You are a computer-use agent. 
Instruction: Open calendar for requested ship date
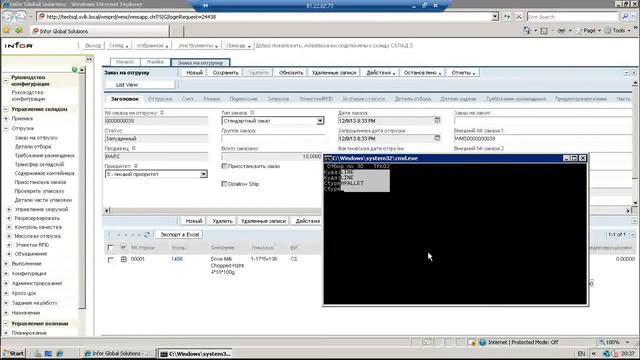click(437, 138)
